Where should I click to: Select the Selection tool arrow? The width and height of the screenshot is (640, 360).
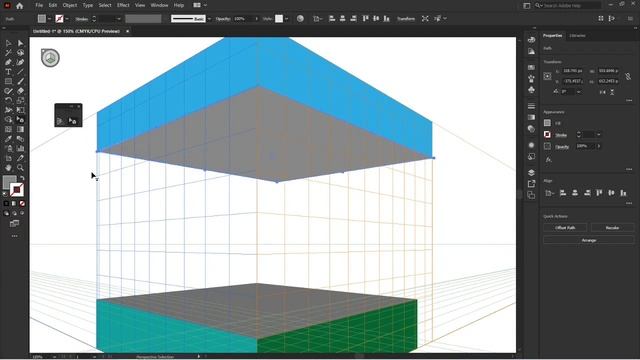(8, 43)
